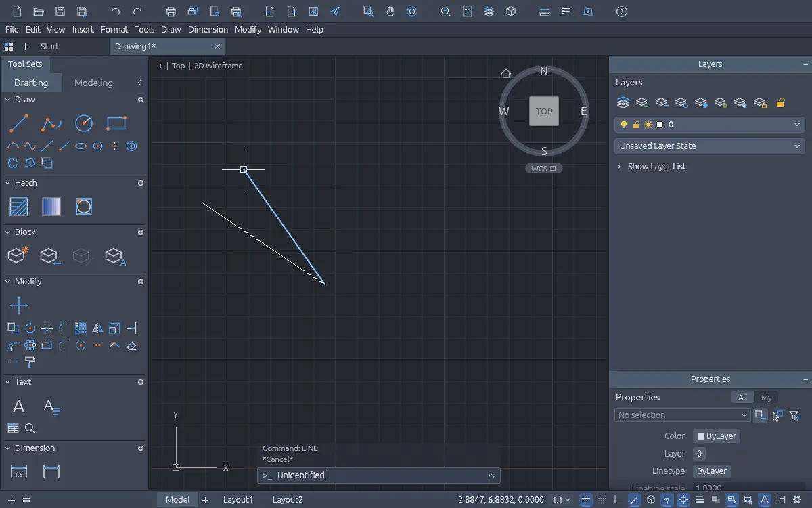This screenshot has width=812, height=508.
Task: Click the Define Block Attributes icon
Action: tap(116, 256)
